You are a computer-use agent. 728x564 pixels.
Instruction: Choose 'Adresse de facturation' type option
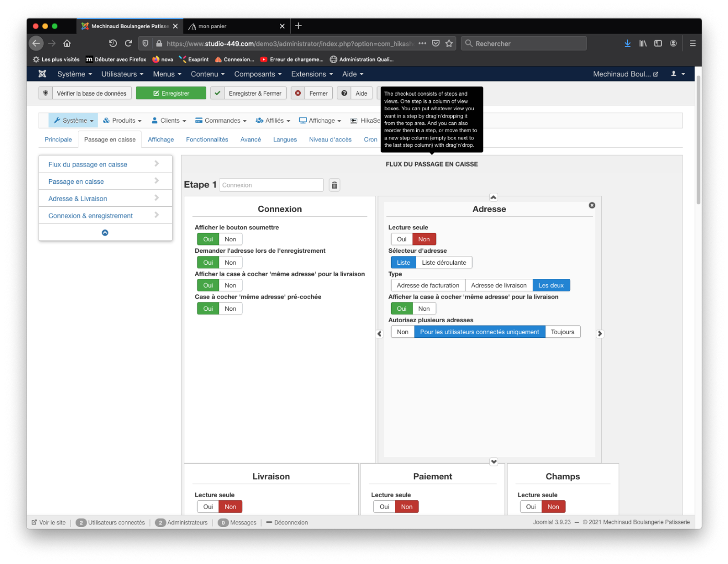[x=428, y=286]
